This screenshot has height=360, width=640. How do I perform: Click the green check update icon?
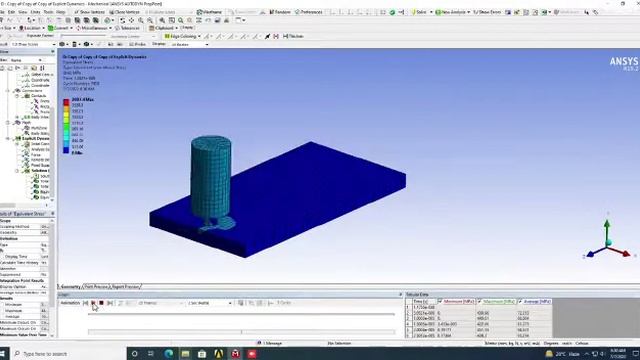click(x=392, y=12)
